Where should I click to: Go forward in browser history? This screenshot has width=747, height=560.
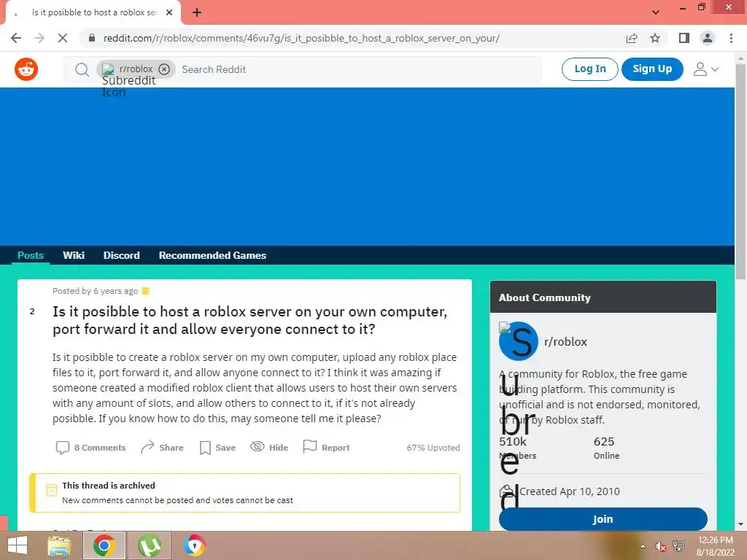[x=39, y=38]
